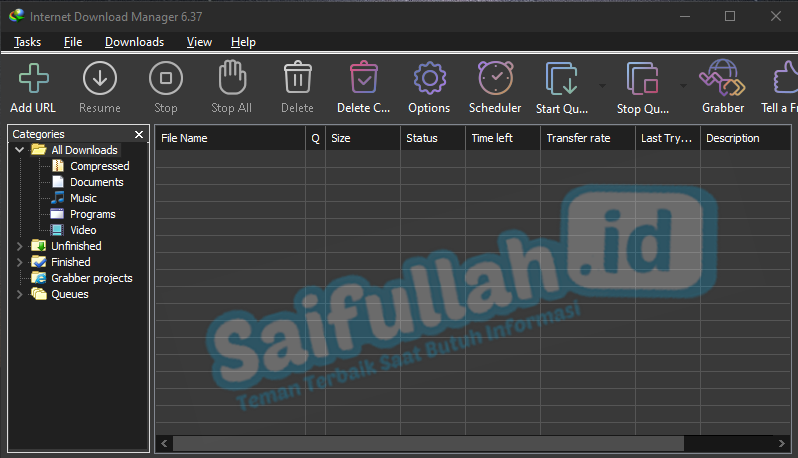
Task: Sort by File Name column header
Action: pyautogui.click(x=230, y=138)
